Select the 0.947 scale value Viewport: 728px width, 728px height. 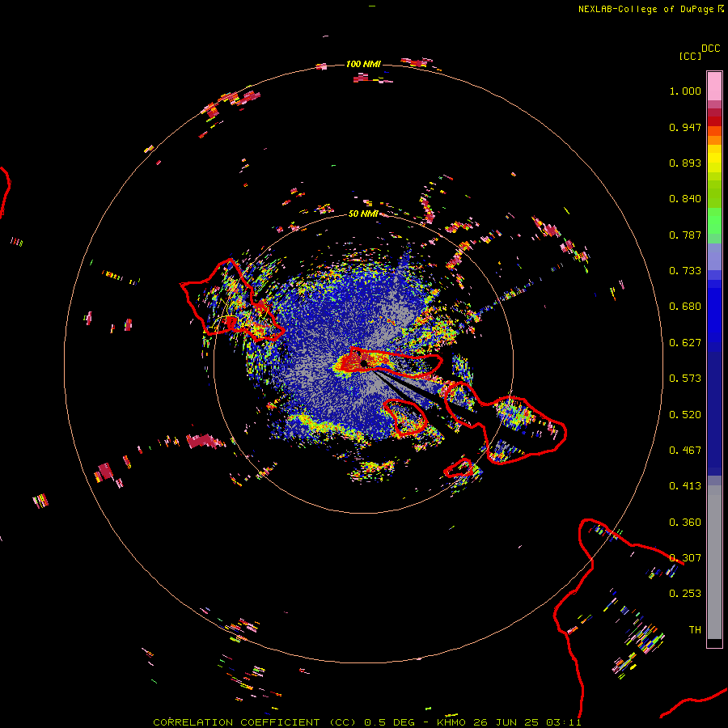click(x=685, y=127)
